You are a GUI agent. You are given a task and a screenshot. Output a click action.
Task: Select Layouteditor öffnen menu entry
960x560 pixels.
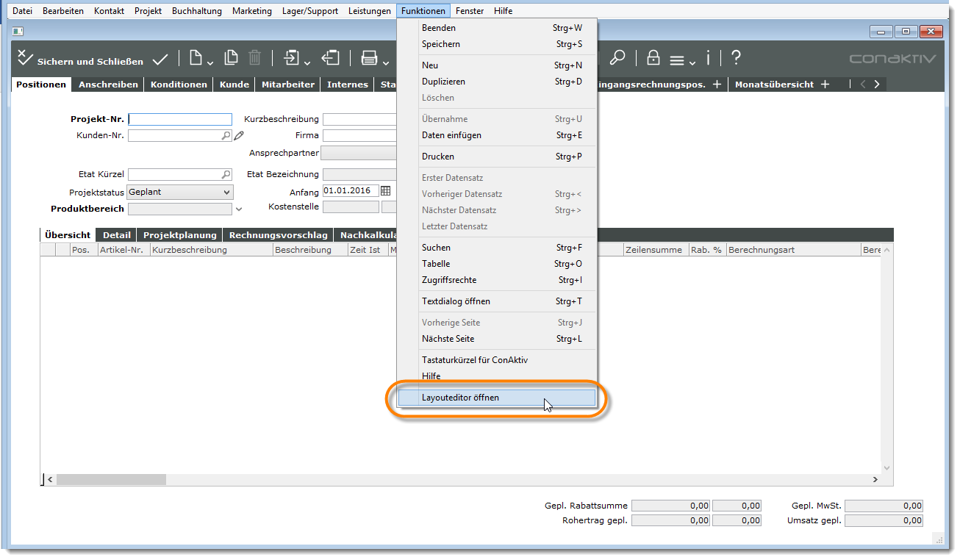[460, 398]
